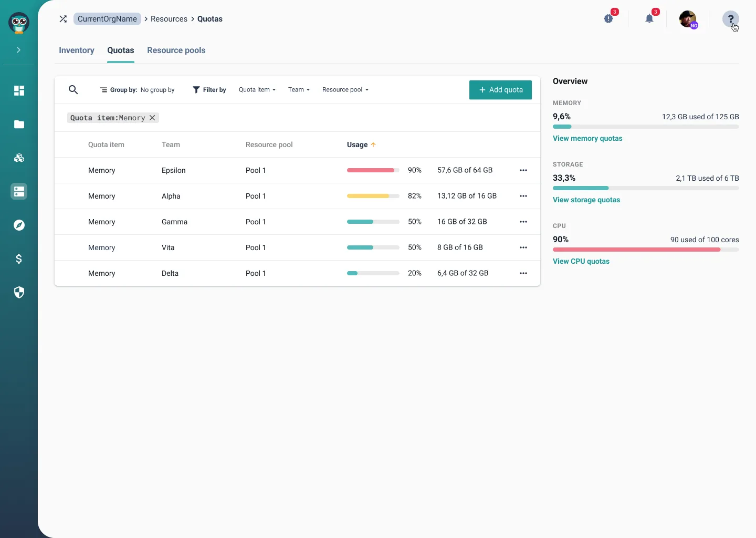Open the View memory quotas link
756x538 pixels.
587,138
